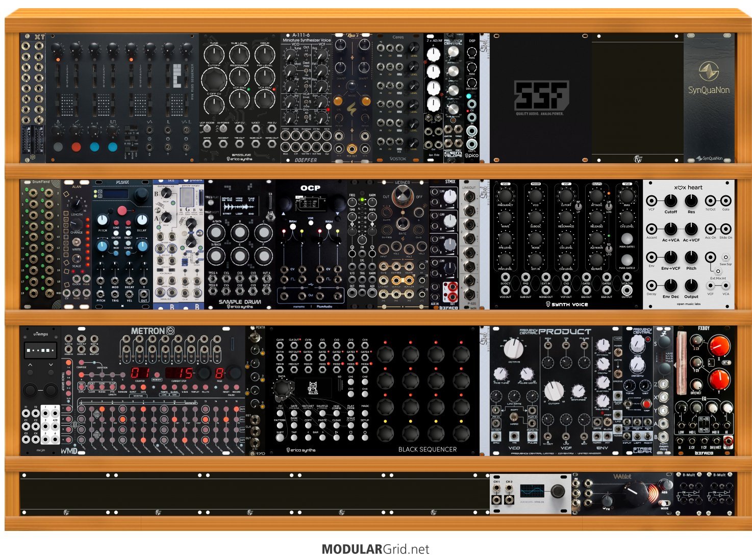Click the WMD logo on Metron
Image resolution: width=752 pixels, height=560 pixels.
tap(69, 451)
